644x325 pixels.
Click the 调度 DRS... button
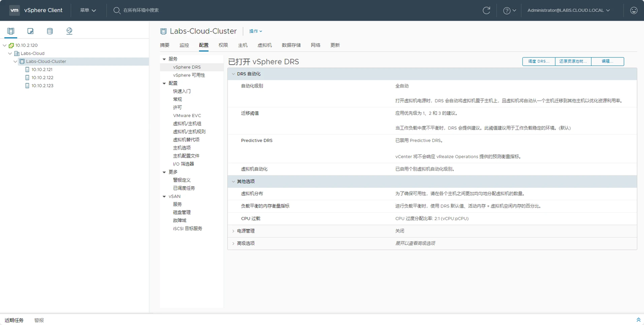(539, 62)
